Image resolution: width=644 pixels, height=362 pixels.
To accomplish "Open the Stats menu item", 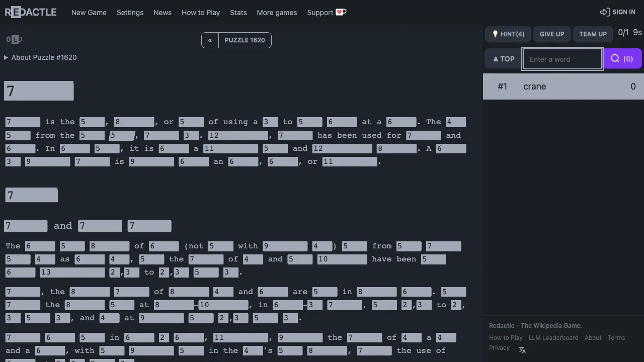I will pos(238,13).
